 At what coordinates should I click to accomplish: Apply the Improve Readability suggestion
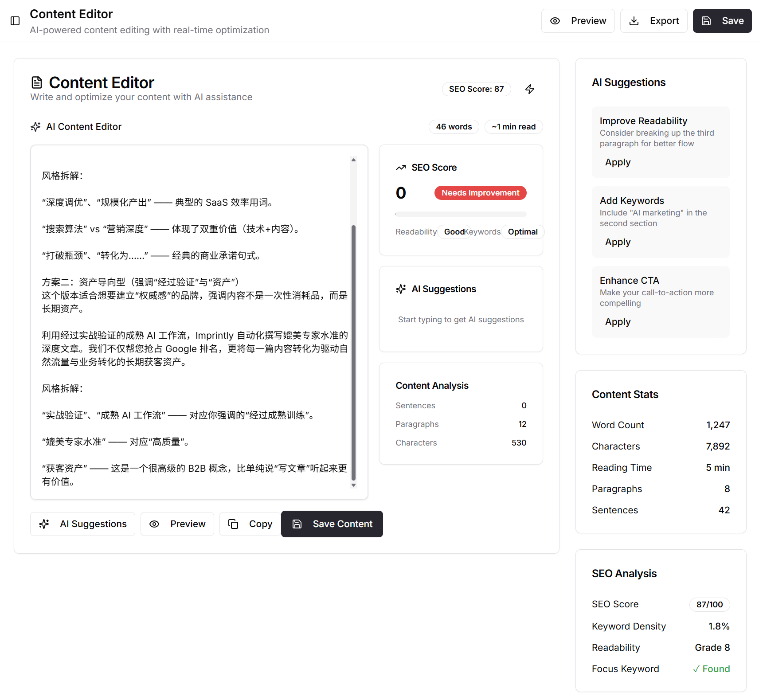(618, 162)
